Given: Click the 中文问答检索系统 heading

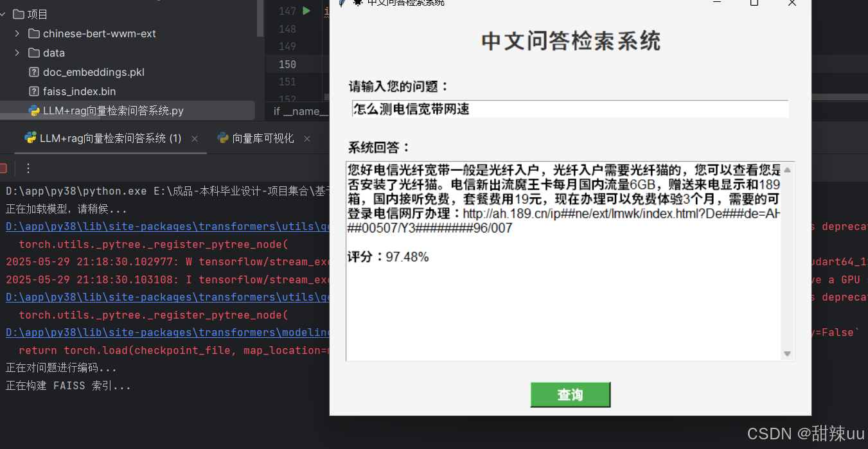Looking at the screenshot, I should pyautogui.click(x=571, y=41).
